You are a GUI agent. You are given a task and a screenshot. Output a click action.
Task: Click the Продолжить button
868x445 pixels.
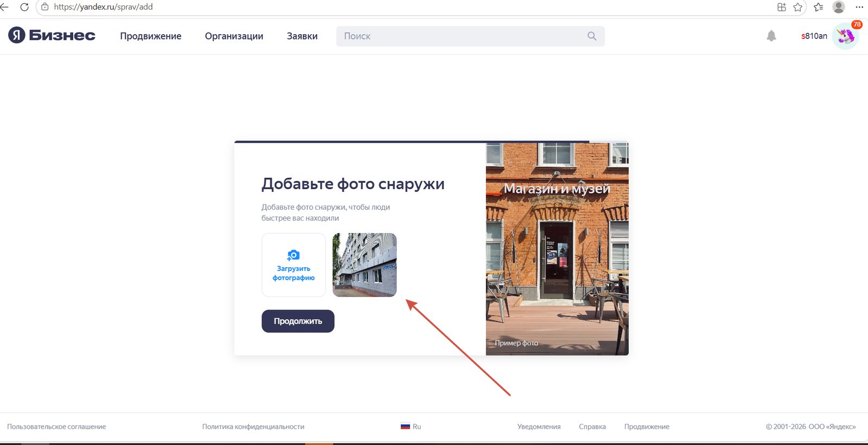click(298, 321)
